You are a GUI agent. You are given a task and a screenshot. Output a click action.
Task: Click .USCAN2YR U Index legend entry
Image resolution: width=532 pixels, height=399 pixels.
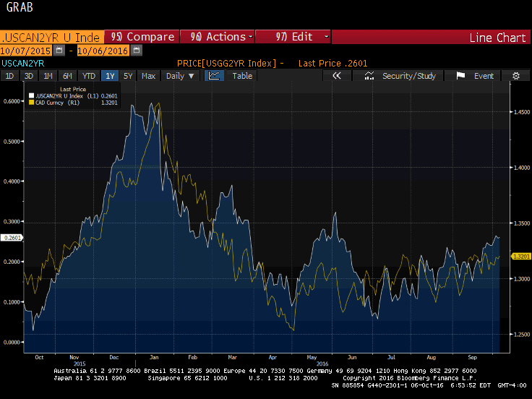pos(73,96)
